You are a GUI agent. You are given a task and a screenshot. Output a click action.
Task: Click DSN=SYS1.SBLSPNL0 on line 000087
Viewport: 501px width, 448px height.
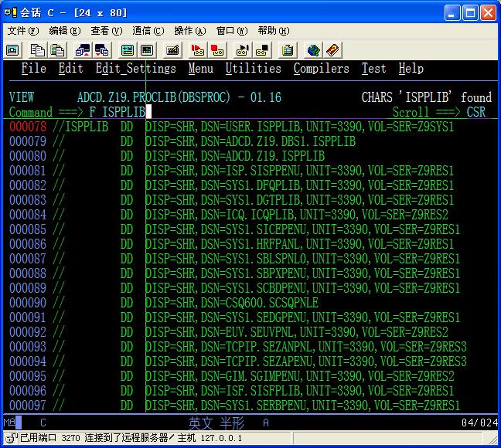coord(254,259)
